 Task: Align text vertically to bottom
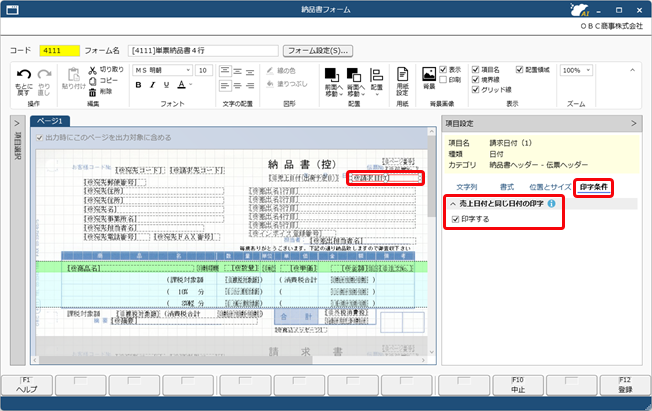pyautogui.click(x=250, y=72)
